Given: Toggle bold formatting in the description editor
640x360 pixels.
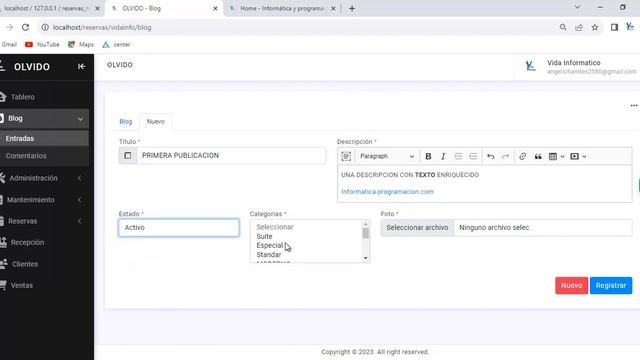Looking at the screenshot, I should click(x=428, y=156).
